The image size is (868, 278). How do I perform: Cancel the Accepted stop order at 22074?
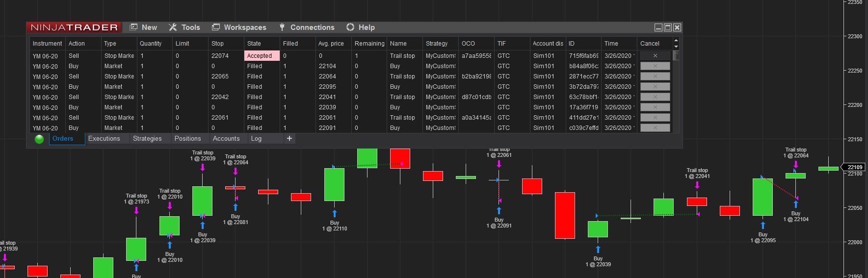pyautogui.click(x=655, y=56)
